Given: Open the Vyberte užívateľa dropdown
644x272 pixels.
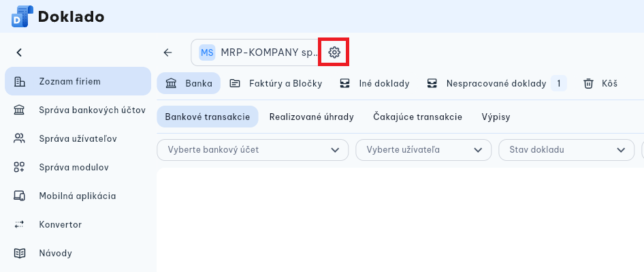Looking at the screenshot, I should (x=423, y=150).
